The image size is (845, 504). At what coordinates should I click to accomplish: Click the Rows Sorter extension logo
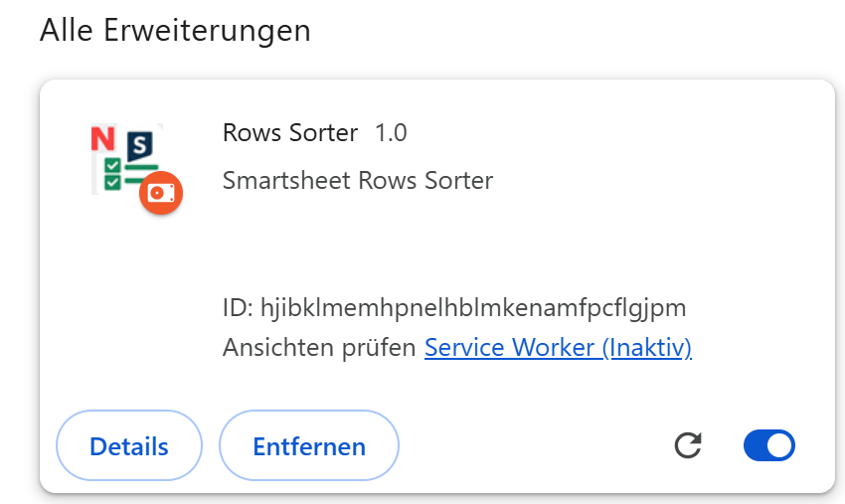pyautogui.click(x=127, y=159)
